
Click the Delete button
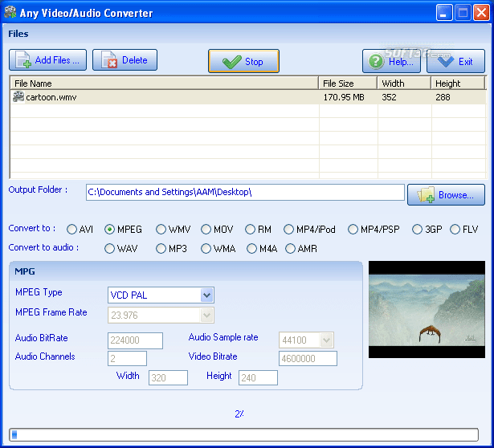(125, 60)
